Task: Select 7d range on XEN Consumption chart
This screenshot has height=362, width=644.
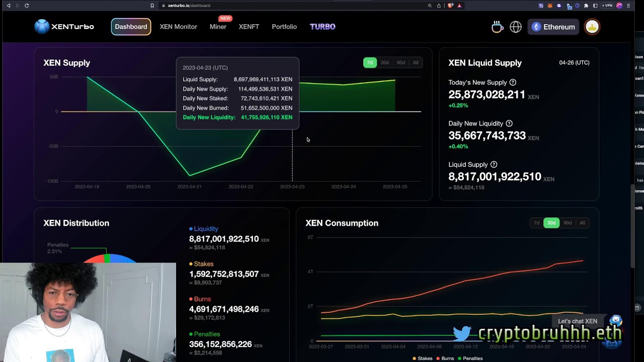Action: pyautogui.click(x=536, y=223)
